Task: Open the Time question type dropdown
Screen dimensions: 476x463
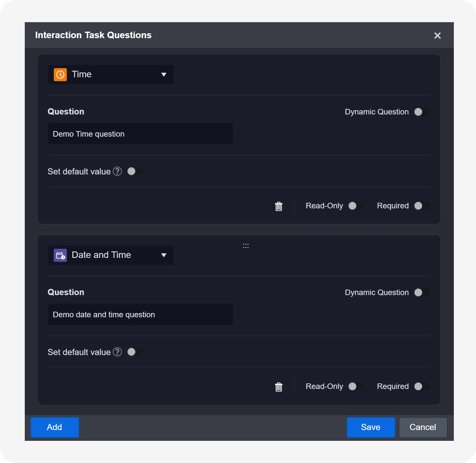Action: coord(164,75)
